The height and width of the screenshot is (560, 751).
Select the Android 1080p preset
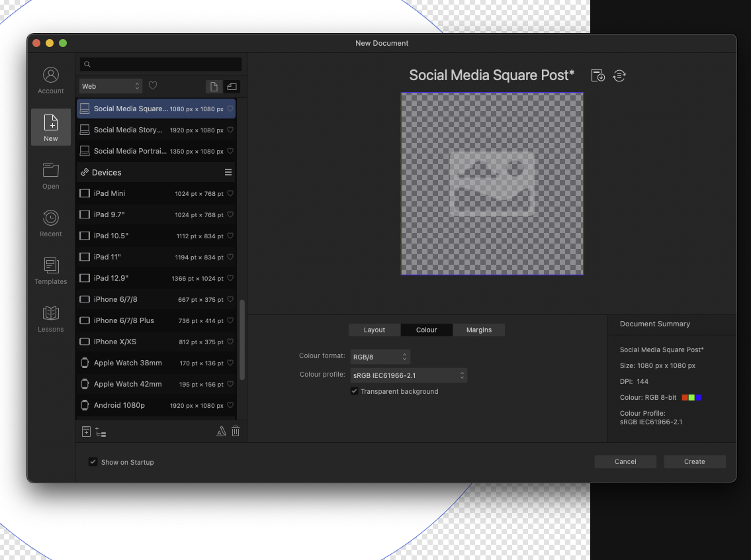(x=156, y=405)
